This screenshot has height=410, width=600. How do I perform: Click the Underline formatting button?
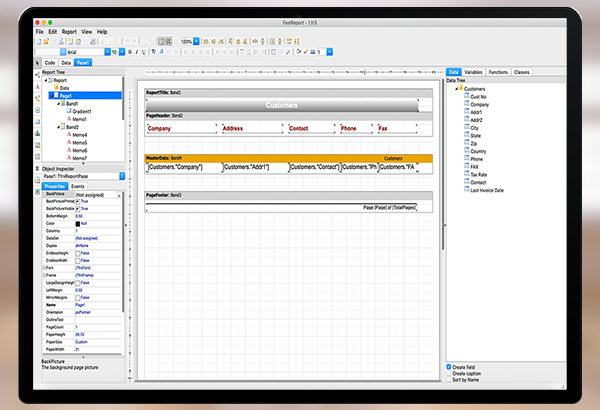point(145,51)
